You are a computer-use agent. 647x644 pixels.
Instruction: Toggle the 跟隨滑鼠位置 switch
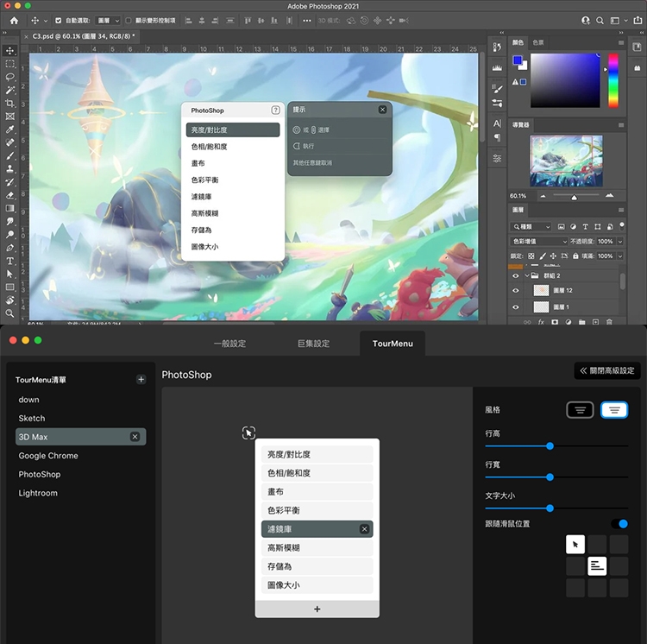pyautogui.click(x=619, y=523)
